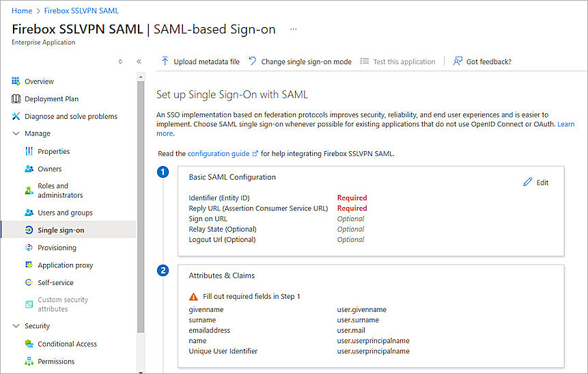Click the Properties bars icon

tap(29, 151)
